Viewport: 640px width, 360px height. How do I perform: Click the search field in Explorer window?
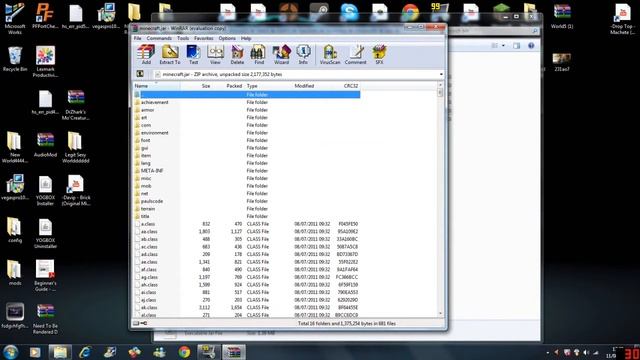click(493, 31)
